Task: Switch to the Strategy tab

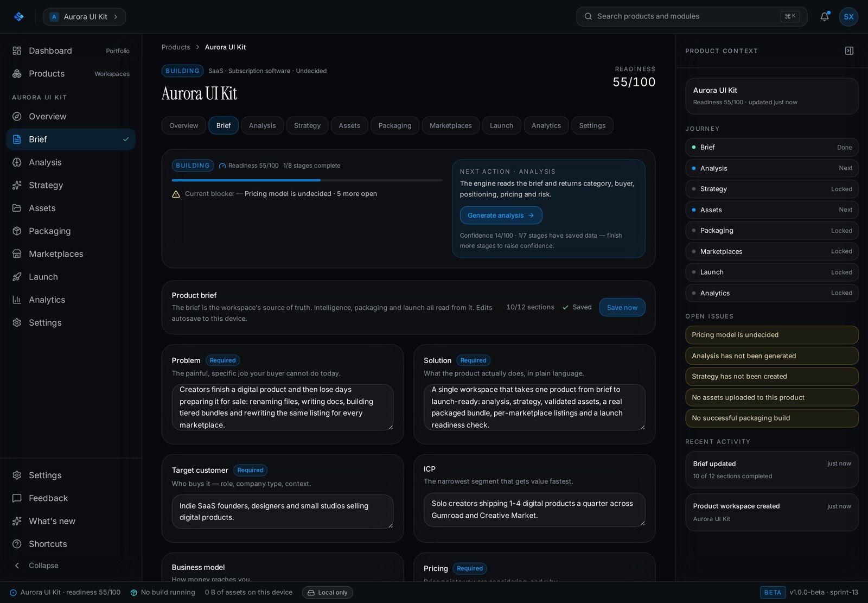Action: click(x=307, y=125)
